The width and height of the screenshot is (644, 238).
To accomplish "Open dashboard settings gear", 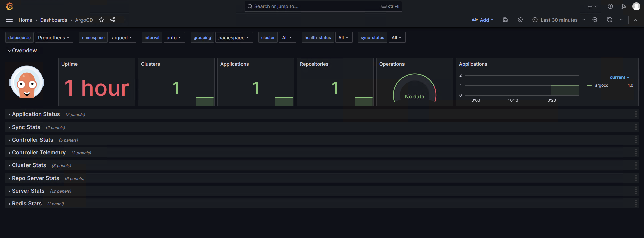I will tap(520, 20).
